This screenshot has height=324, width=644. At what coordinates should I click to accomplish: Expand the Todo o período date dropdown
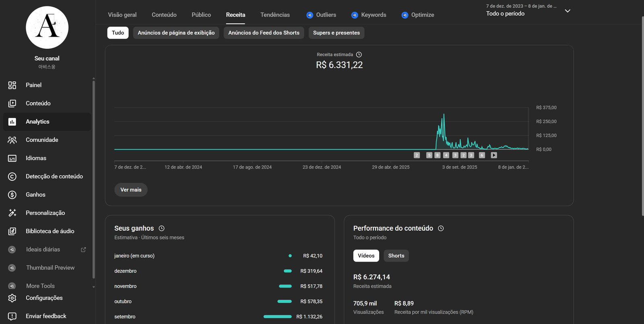pyautogui.click(x=567, y=11)
